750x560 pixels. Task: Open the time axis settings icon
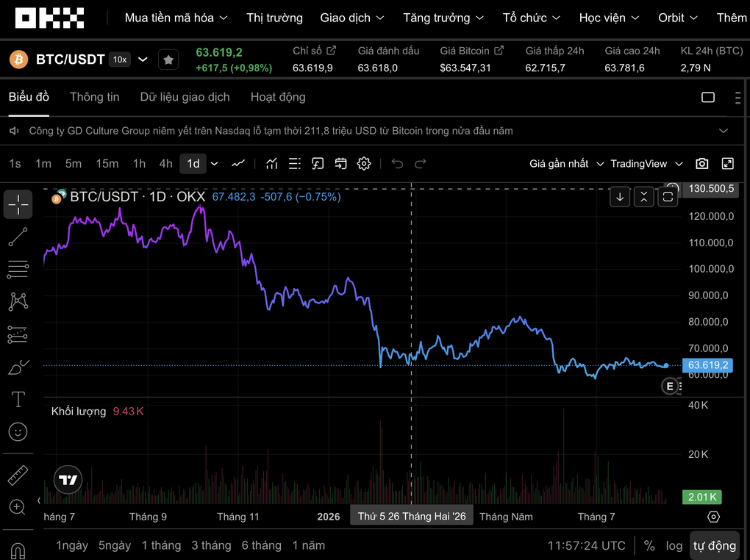click(x=713, y=517)
